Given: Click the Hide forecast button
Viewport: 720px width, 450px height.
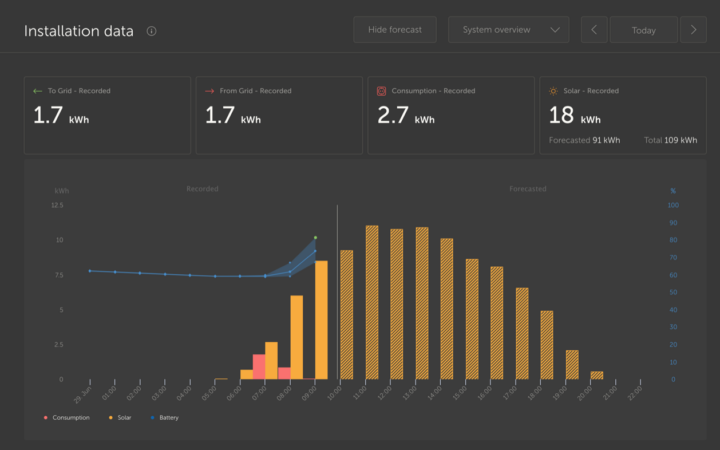Looking at the screenshot, I should [x=395, y=30].
